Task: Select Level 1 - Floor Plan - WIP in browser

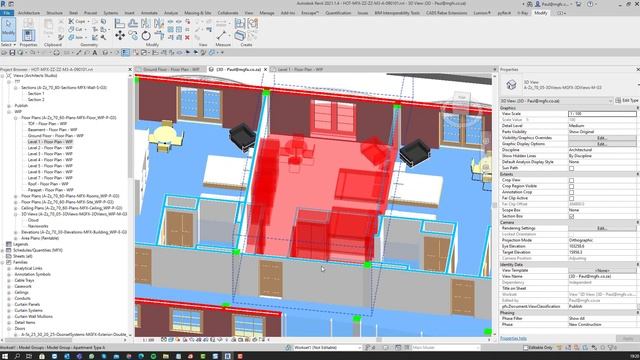Action: tap(50, 142)
